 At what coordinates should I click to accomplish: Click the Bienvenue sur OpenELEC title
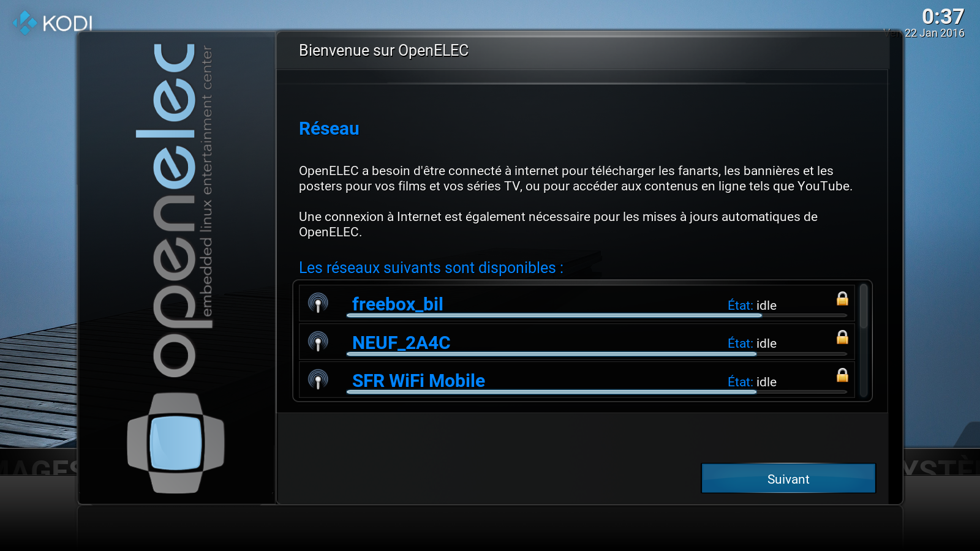point(383,50)
